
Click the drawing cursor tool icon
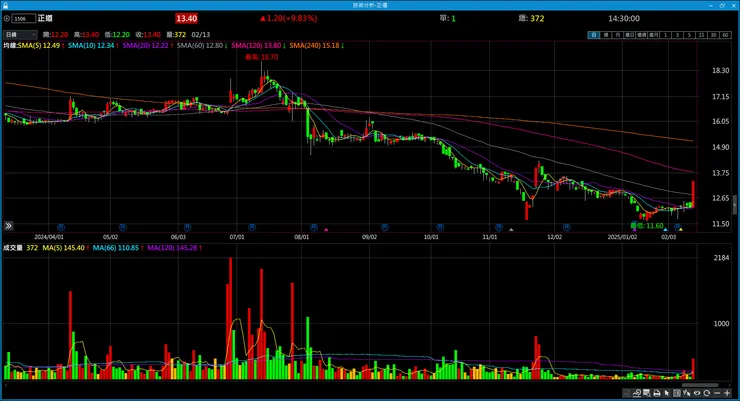pos(687,393)
